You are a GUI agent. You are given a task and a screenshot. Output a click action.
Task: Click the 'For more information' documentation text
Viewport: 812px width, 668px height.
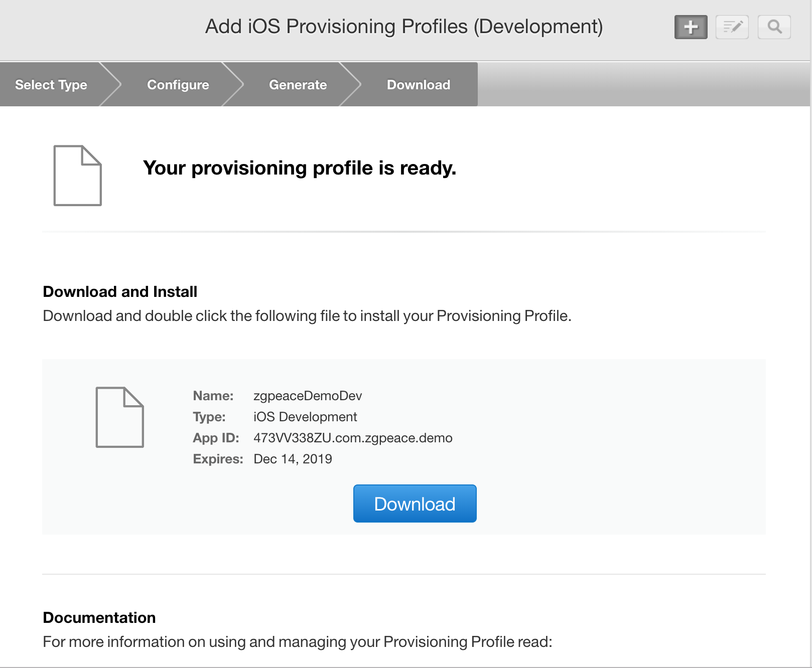click(x=297, y=642)
